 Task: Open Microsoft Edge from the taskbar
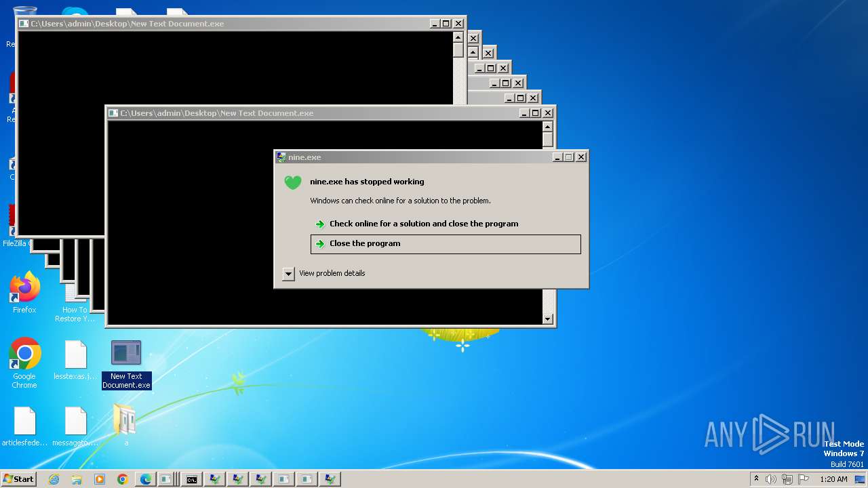click(x=146, y=479)
